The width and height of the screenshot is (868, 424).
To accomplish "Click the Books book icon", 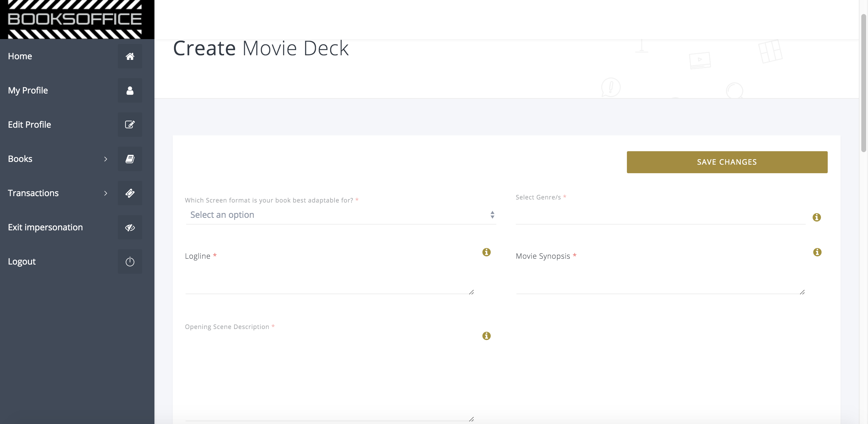I will pyautogui.click(x=130, y=159).
